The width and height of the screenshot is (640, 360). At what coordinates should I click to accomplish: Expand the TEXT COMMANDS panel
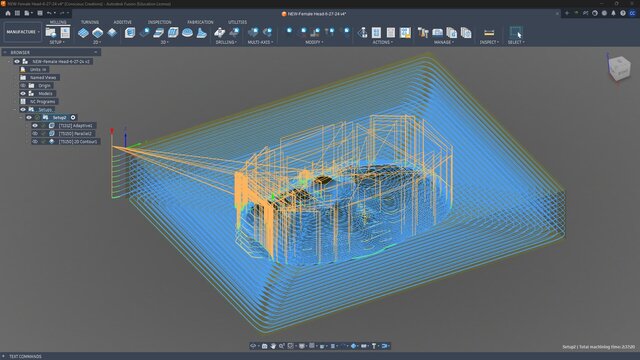4,356
